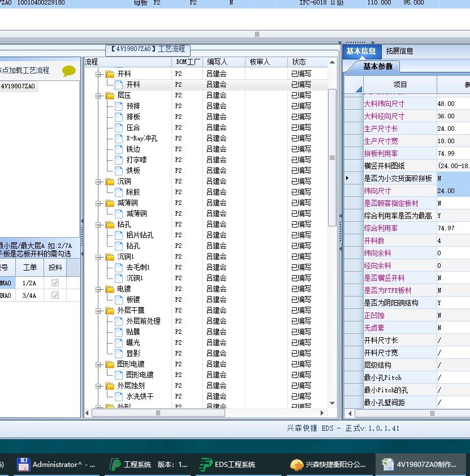Click the 除胶 document icon

pyautogui.click(x=119, y=192)
